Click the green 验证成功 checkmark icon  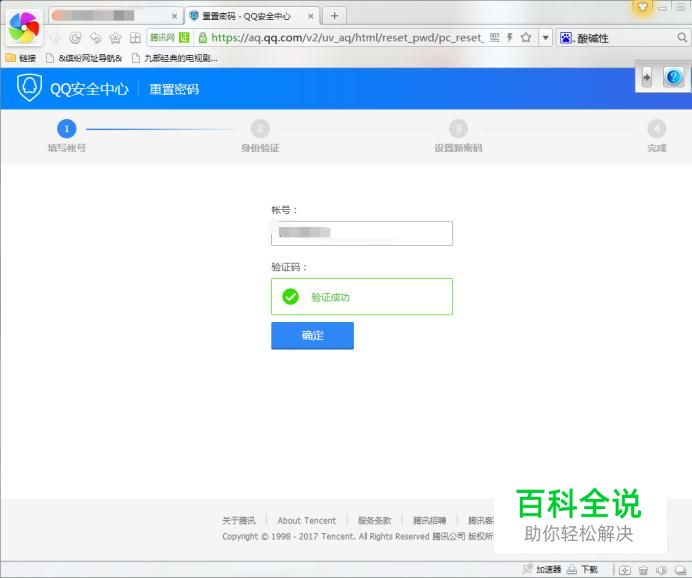point(290,297)
